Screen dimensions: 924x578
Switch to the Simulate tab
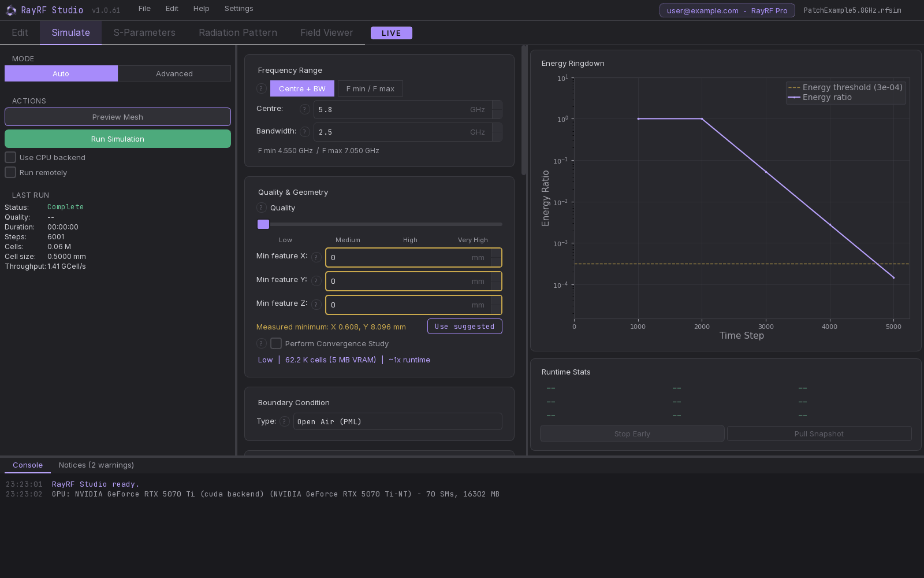click(70, 33)
